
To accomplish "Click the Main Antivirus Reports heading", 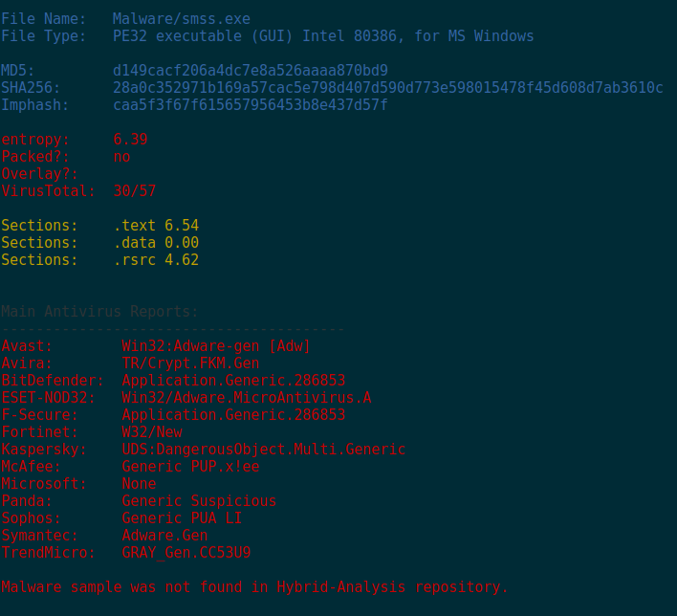I will tap(100, 312).
